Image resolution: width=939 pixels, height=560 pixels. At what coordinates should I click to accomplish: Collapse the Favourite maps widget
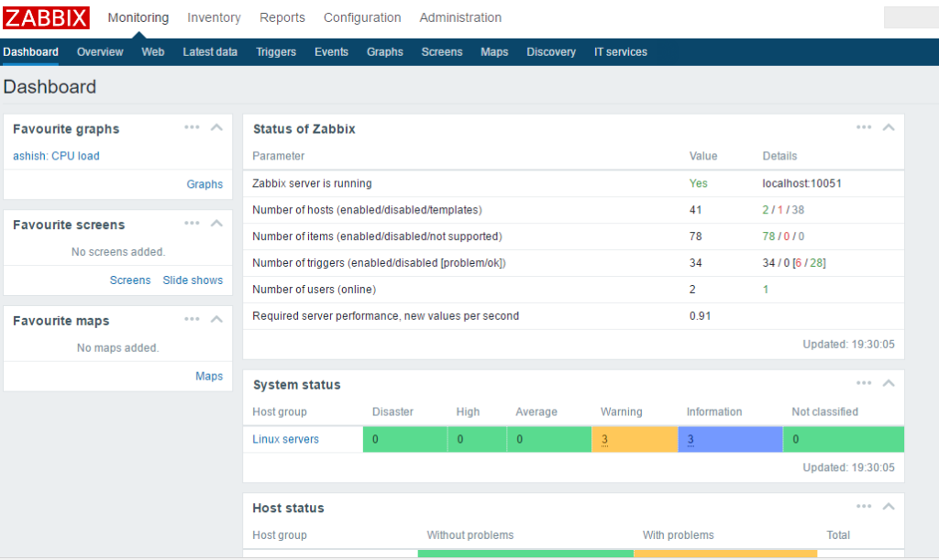[215, 319]
